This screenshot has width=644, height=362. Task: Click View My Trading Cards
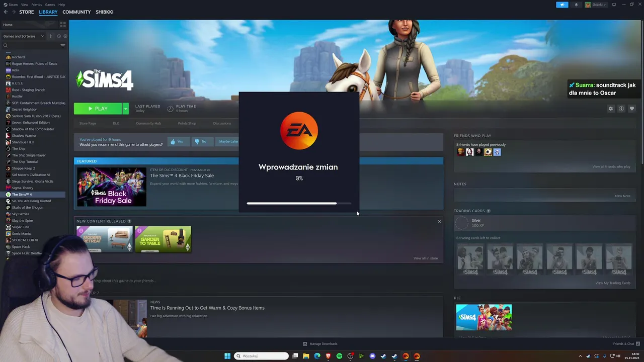pos(613,283)
